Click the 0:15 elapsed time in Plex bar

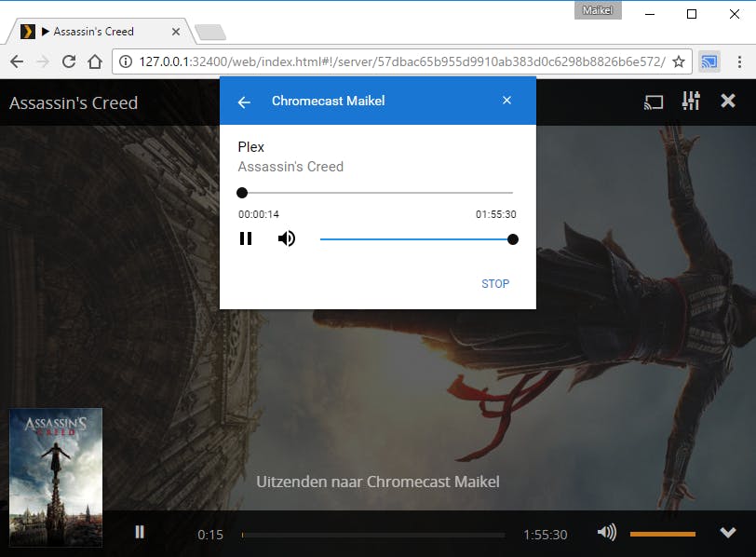click(x=210, y=535)
